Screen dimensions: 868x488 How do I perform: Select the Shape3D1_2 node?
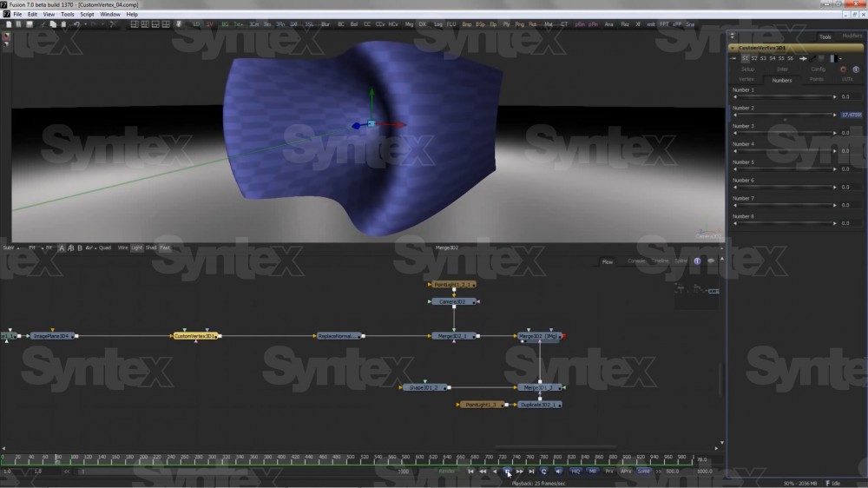[424, 387]
